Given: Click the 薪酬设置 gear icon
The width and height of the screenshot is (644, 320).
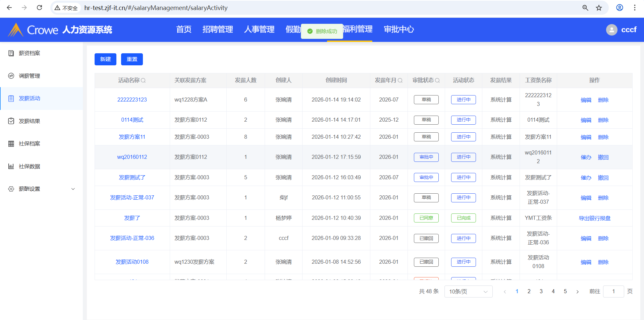Looking at the screenshot, I should click(11, 189).
